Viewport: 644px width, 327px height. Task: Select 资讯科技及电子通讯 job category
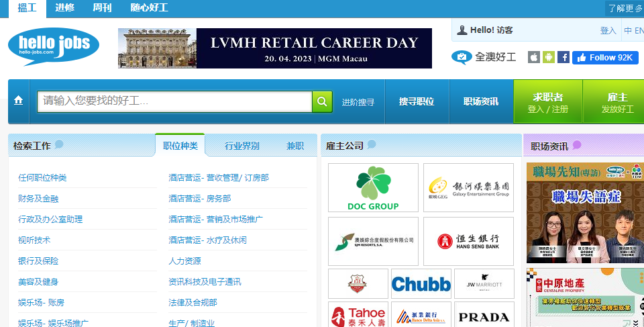tap(205, 282)
